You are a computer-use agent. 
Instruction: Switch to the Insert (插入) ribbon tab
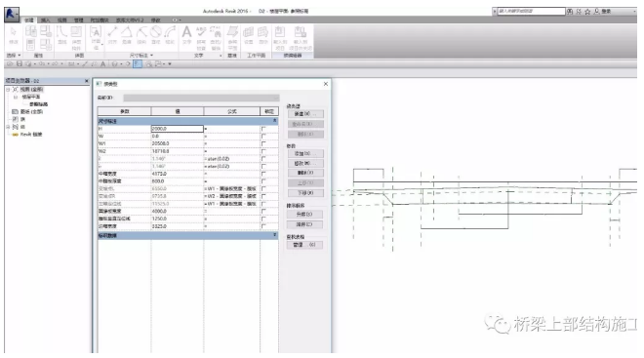(x=45, y=20)
